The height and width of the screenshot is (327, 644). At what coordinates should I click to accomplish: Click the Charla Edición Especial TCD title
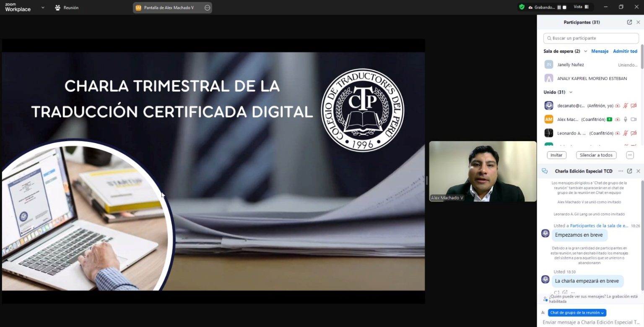coord(584,171)
